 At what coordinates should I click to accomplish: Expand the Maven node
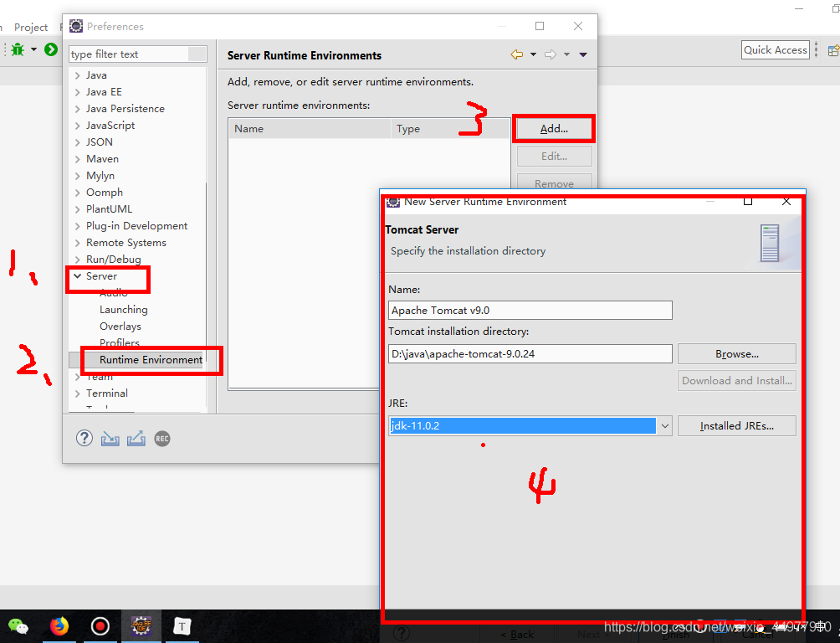[x=78, y=159]
